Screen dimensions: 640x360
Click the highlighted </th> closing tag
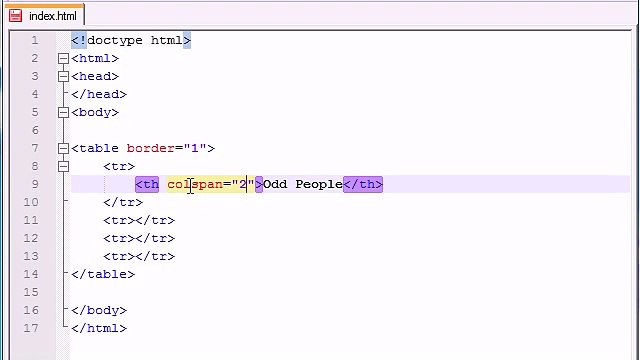coord(363,184)
